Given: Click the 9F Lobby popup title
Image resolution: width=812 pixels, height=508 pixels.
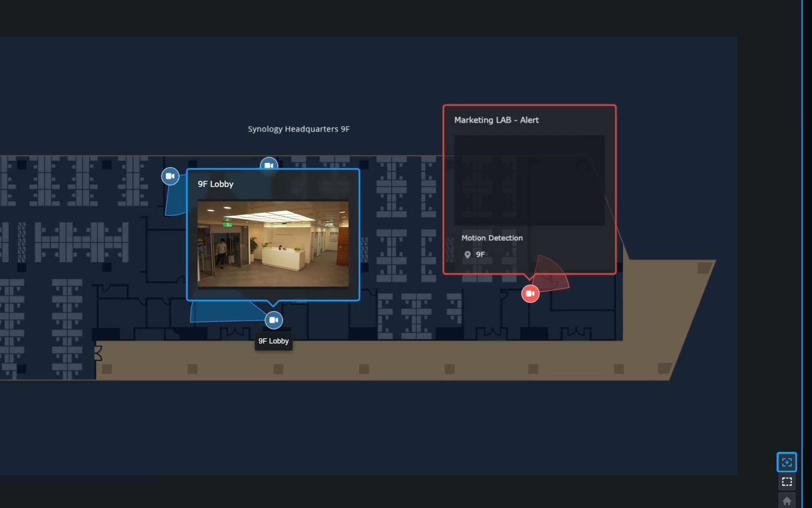Looking at the screenshot, I should click(216, 184).
